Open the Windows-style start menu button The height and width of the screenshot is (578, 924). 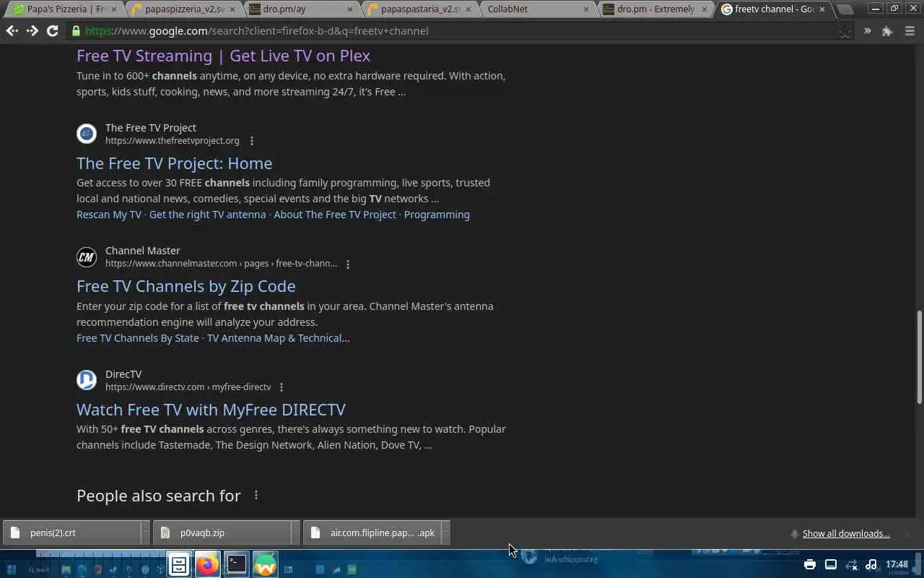pyautogui.click(x=12, y=569)
